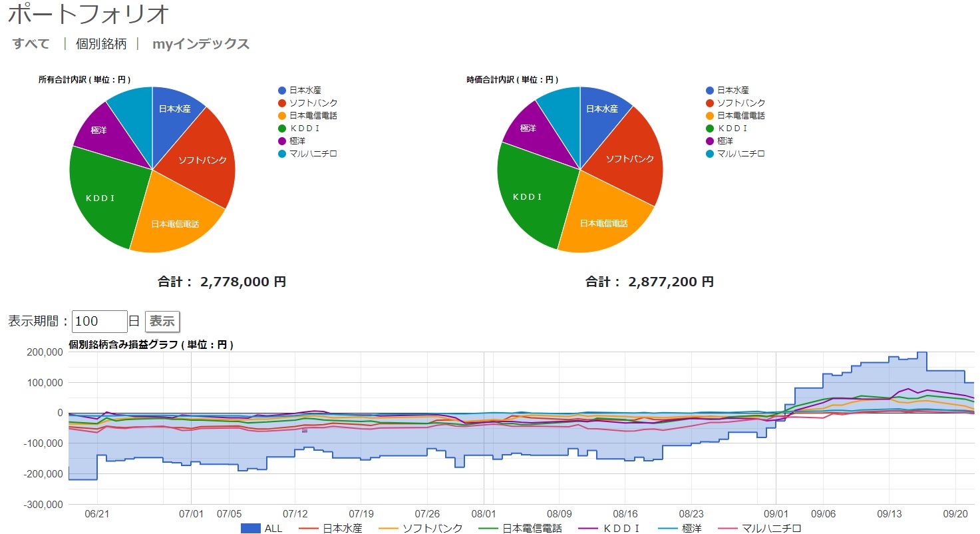Screen dimensions: 980x534
Task: Click ソフトバンク legend entry in right pie legend
Action: click(735, 103)
